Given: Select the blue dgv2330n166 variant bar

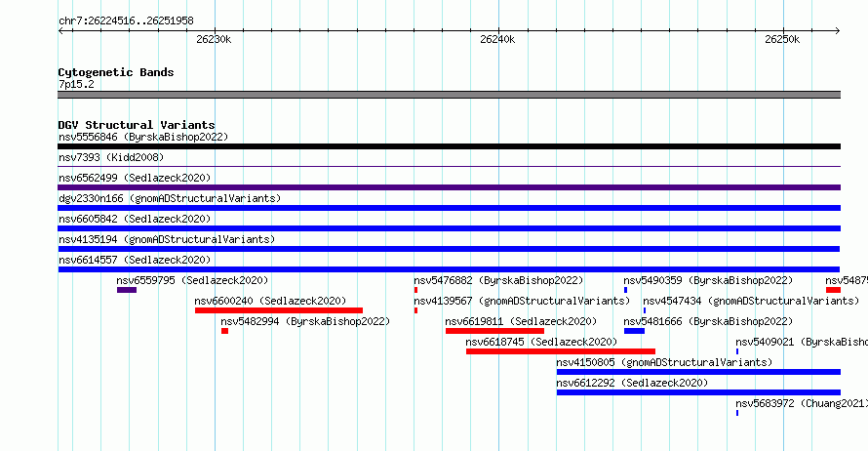Looking at the screenshot, I should [449, 208].
